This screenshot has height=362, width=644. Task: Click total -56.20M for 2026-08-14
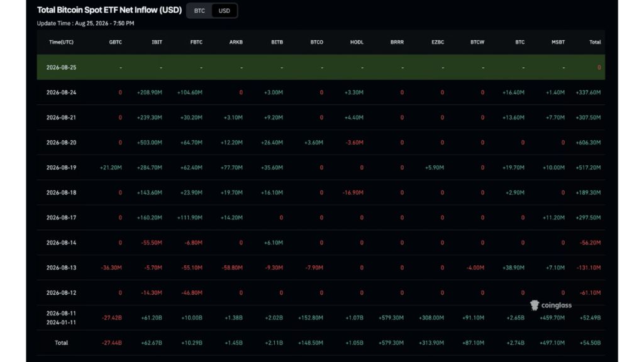[590, 243]
